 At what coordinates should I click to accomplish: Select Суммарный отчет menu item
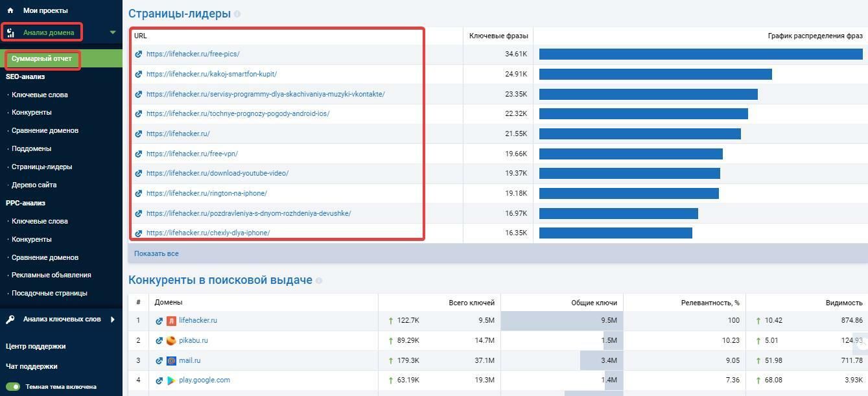pos(41,59)
